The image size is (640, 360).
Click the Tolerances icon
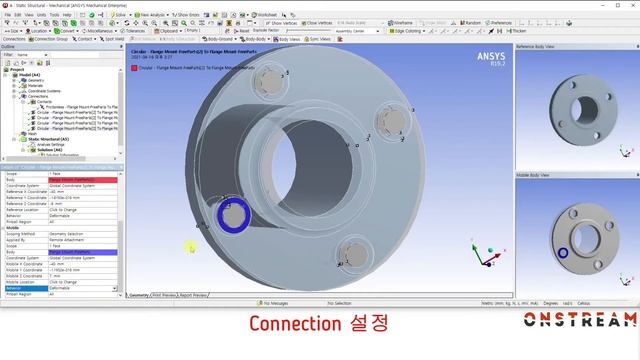(122, 31)
